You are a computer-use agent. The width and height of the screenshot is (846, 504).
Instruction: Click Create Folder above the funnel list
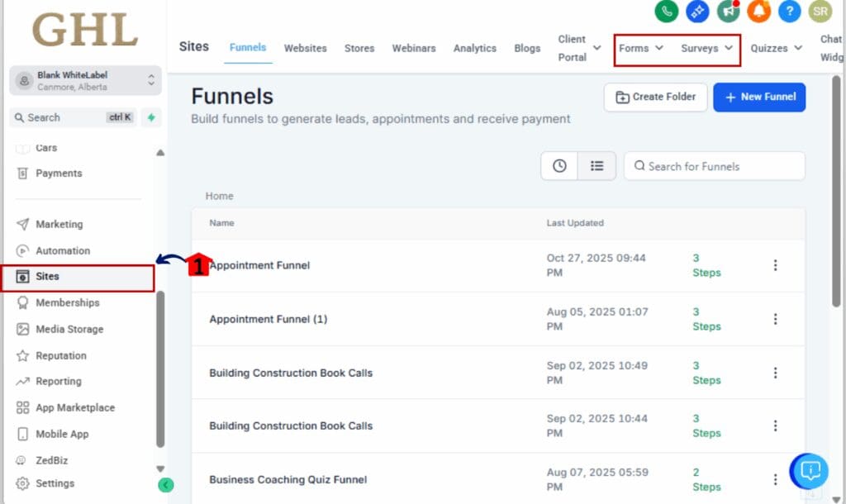pyautogui.click(x=654, y=97)
